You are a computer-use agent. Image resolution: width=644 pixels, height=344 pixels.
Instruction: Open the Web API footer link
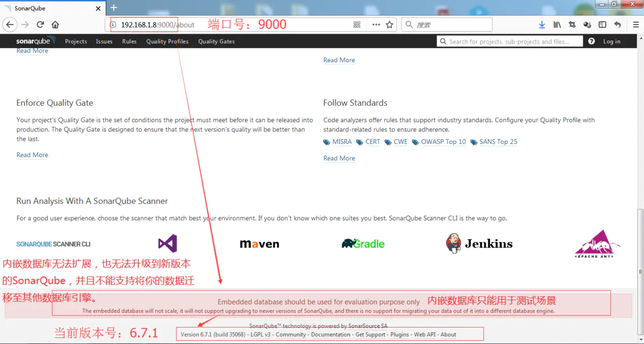point(425,334)
